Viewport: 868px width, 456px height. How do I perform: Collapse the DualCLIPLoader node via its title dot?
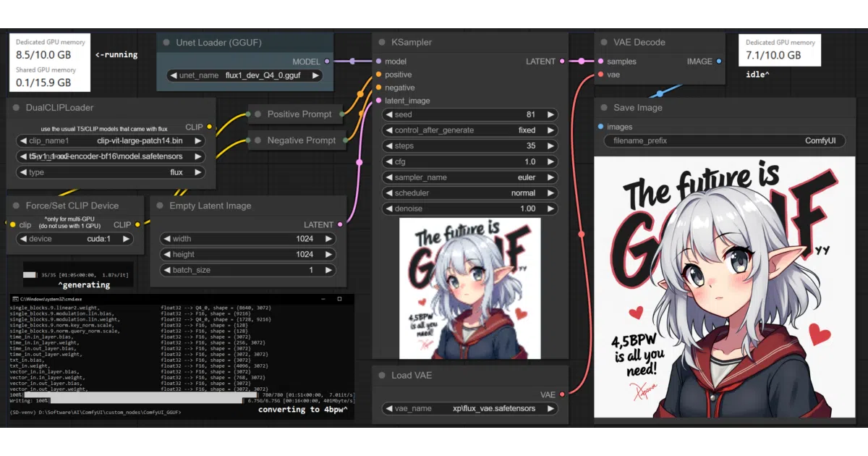pyautogui.click(x=16, y=108)
